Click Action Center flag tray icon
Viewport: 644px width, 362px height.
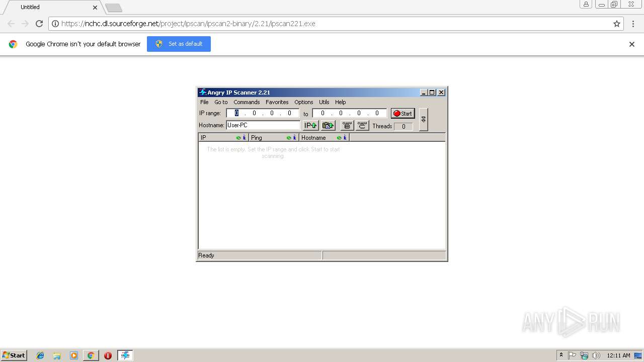tap(572, 355)
